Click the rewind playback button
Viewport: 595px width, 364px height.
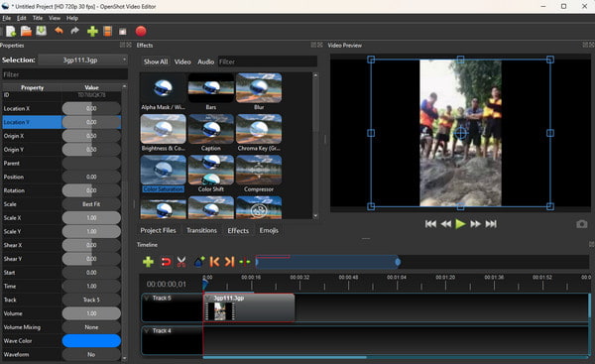coord(446,224)
